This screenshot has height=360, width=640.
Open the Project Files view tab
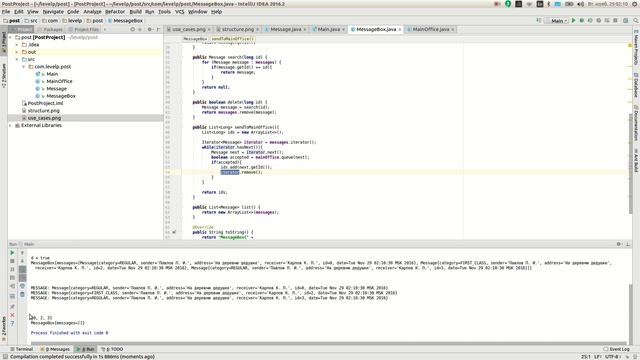click(84, 29)
